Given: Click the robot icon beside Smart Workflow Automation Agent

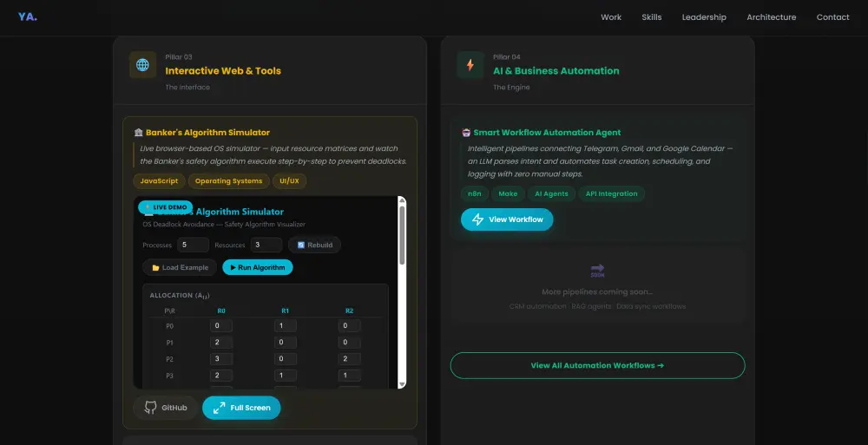Looking at the screenshot, I should pos(466,132).
